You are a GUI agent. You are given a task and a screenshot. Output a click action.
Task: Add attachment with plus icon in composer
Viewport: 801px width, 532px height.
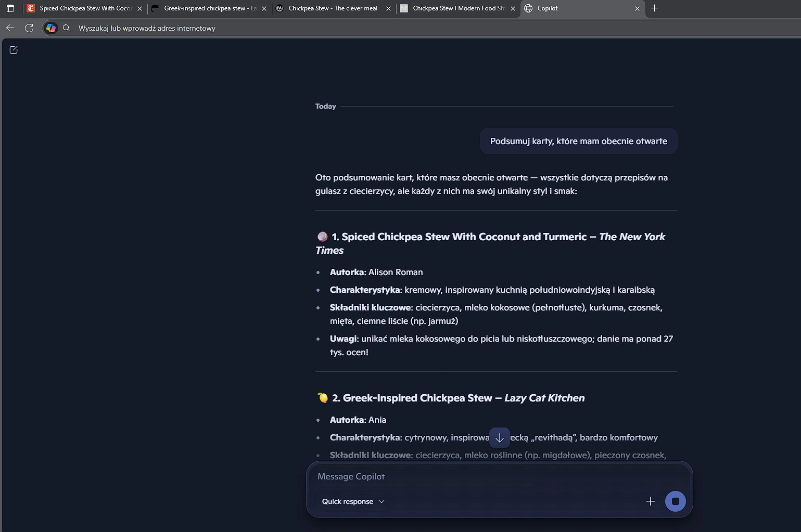650,501
